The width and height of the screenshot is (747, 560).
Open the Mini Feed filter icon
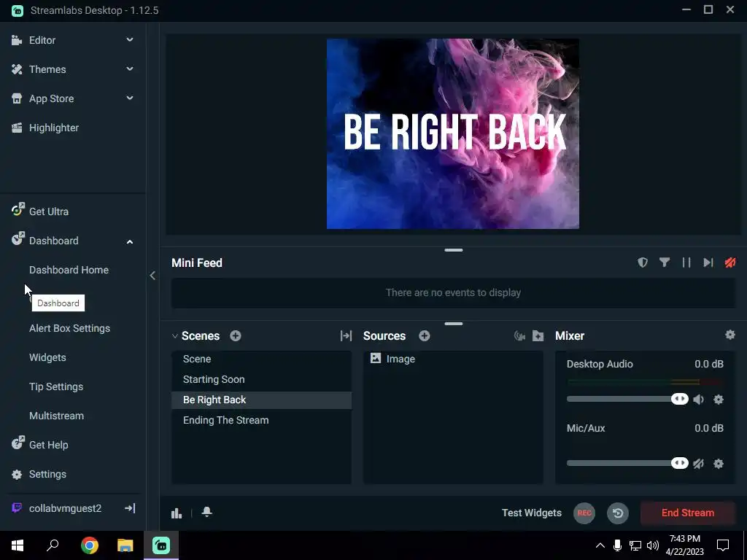(664, 262)
